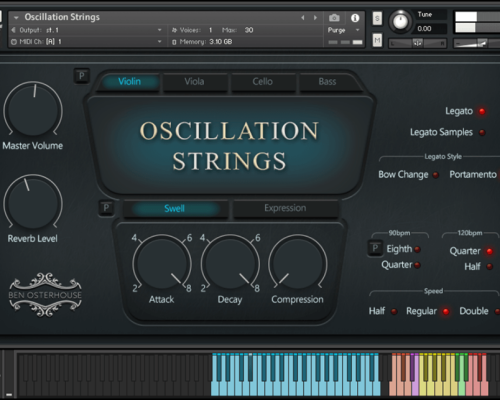This screenshot has height=400, width=500.
Task: Open the camera snapshot icon
Action: [334, 18]
